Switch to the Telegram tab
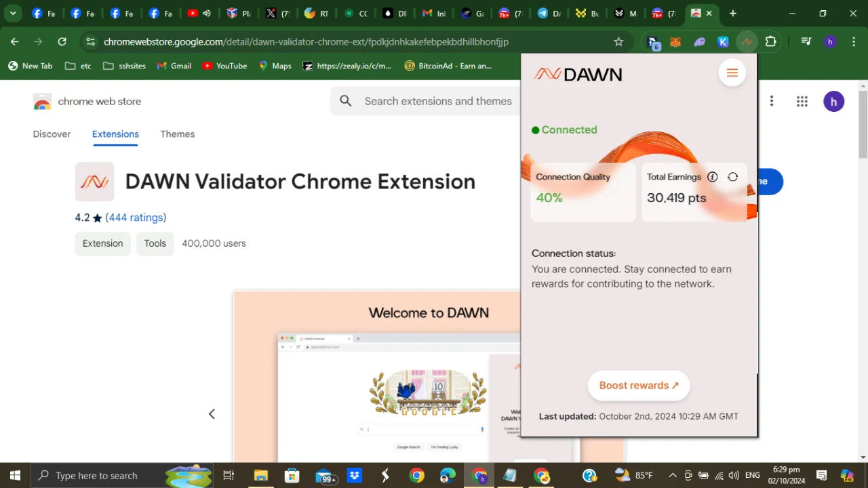Image resolution: width=868 pixels, height=488 pixels. click(549, 14)
